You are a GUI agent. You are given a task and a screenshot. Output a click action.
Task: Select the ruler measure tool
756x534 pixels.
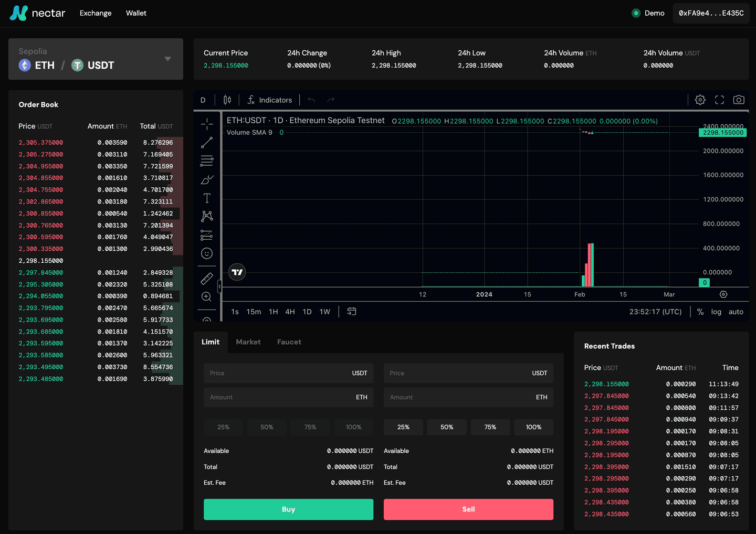(207, 279)
